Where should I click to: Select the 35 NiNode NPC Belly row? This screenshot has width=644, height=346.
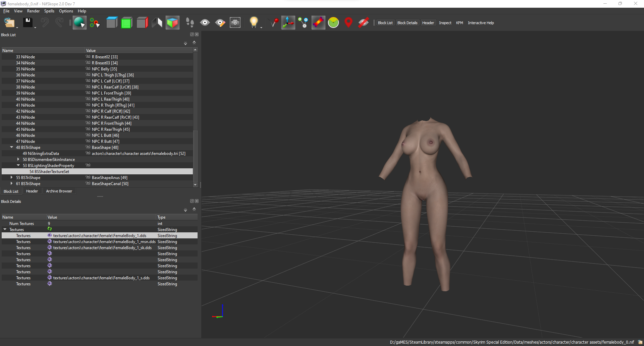click(x=97, y=69)
